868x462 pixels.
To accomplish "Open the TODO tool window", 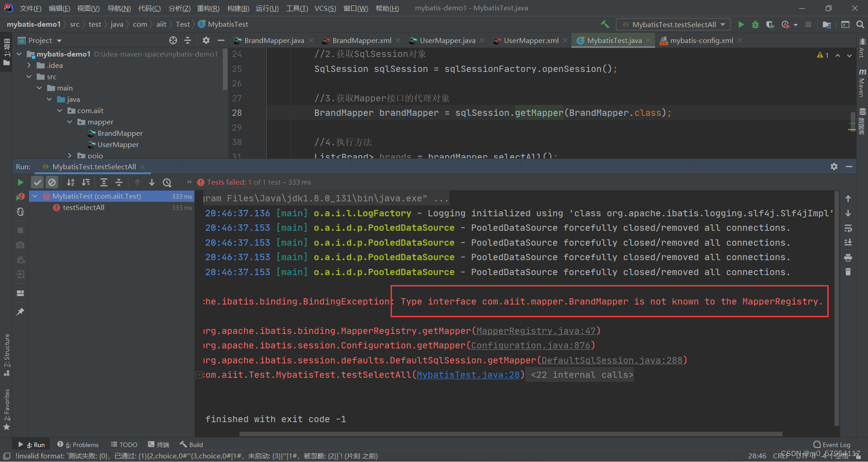I will [124, 445].
